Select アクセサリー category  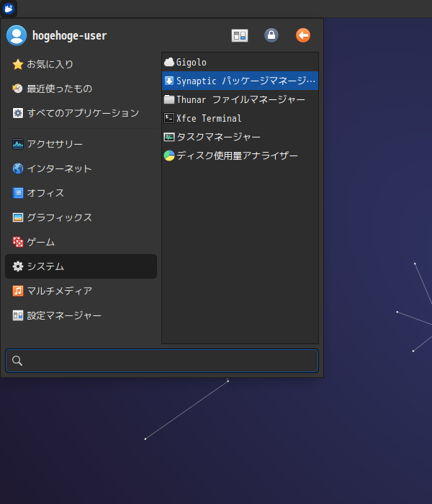81,144
